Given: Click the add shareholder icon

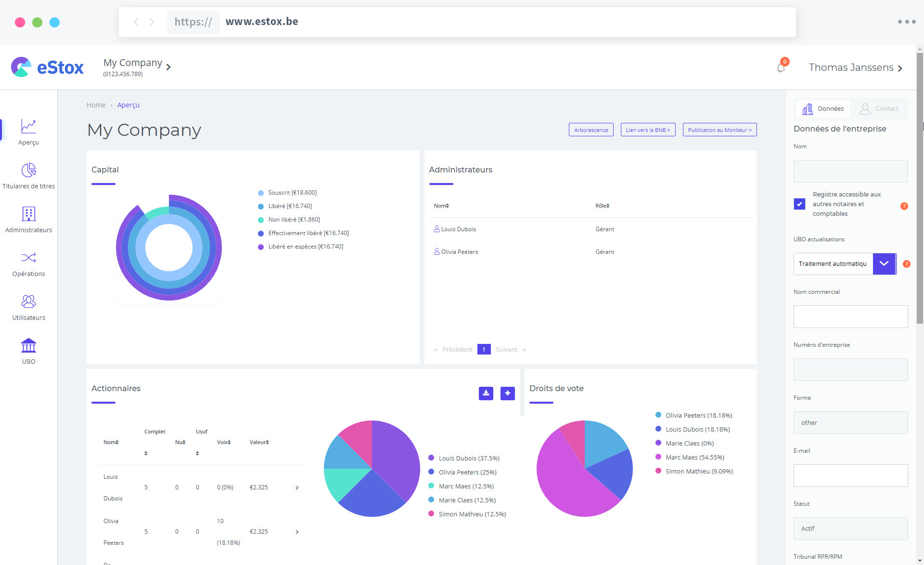Looking at the screenshot, I should pos(508,393).
